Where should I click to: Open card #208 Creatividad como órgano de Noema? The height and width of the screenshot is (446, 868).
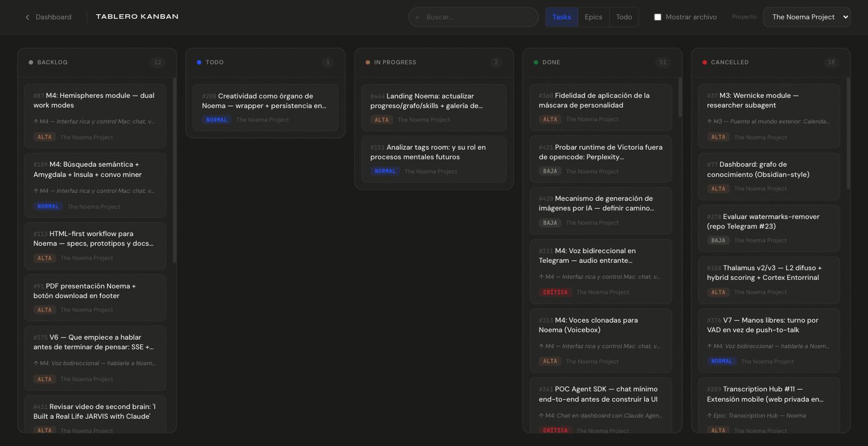(265, 108)
